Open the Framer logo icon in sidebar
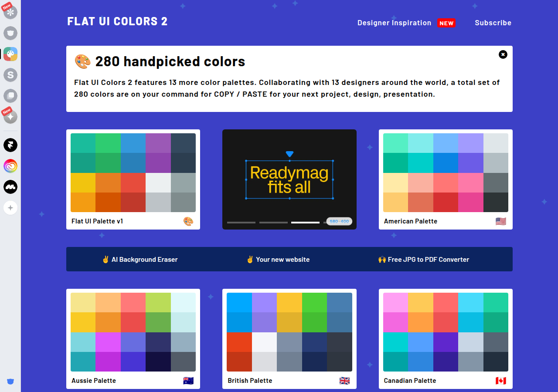This screenshot has height=392, width=558. pos(10,145)
